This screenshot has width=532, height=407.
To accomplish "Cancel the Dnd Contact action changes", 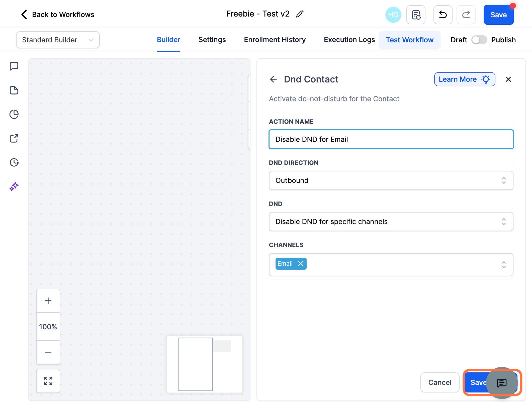I will [440, 382].
